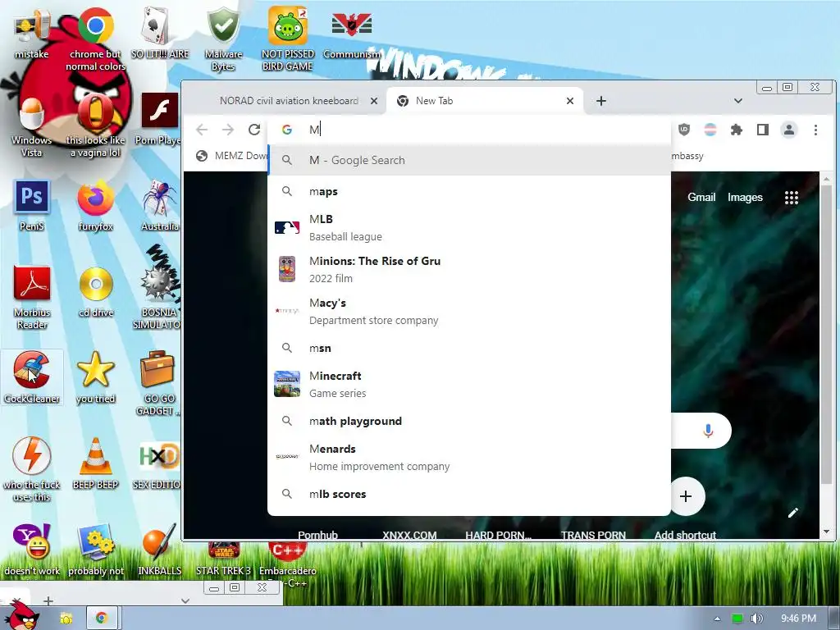Open the Windows Vista desktop icon
840x630 pixels.
[31, 126]
